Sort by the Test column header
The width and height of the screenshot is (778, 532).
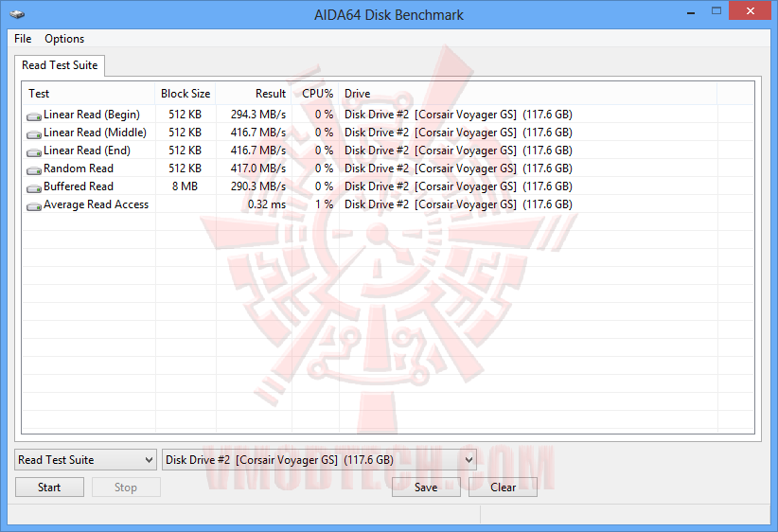click(x=88, y=94)
